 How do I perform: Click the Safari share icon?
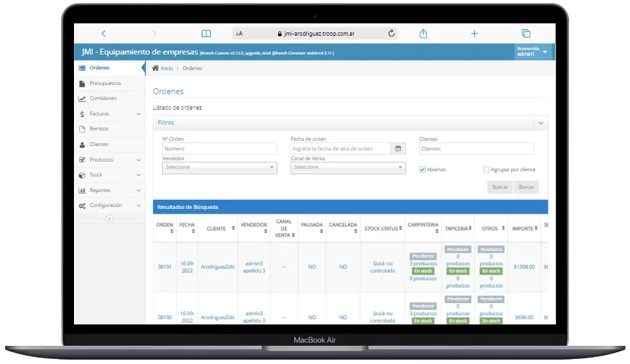423,34
